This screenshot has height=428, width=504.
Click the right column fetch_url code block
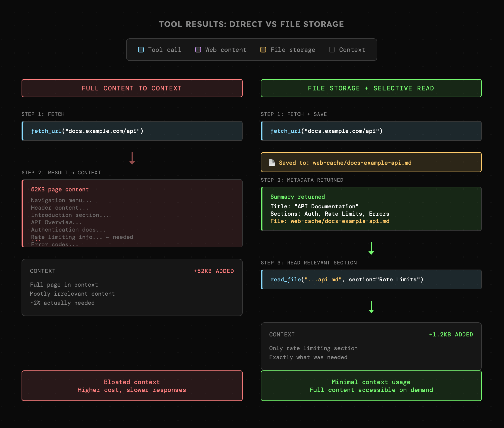point(371,131)
